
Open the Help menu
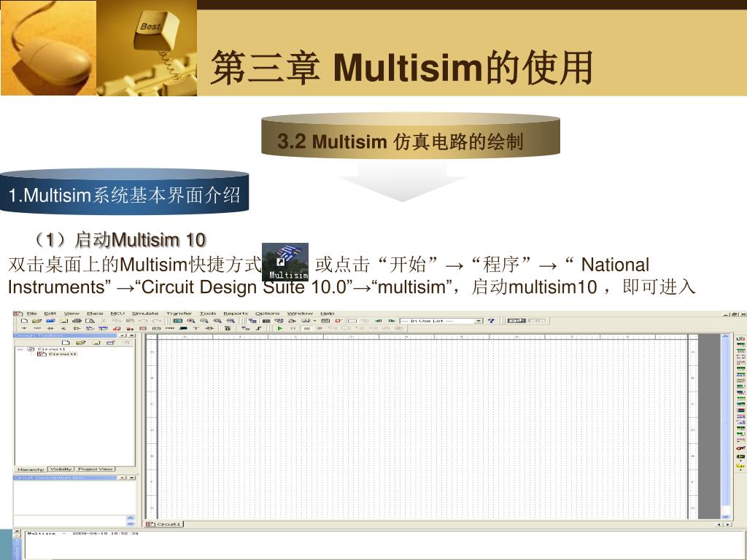coord(328,314)
